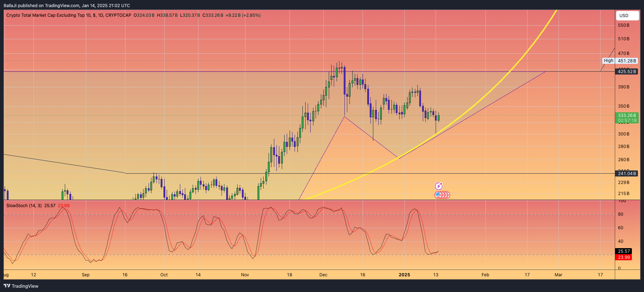Screen dimensions: 644x292
Task: Click the Feb label on time axis
Action: (x=485, y=275)
